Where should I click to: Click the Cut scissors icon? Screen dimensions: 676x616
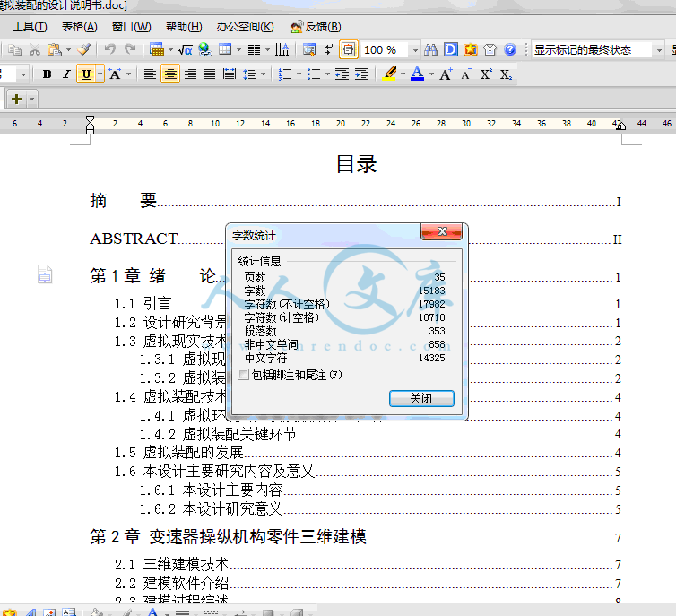pyautogui.click(x=35, y=50)
